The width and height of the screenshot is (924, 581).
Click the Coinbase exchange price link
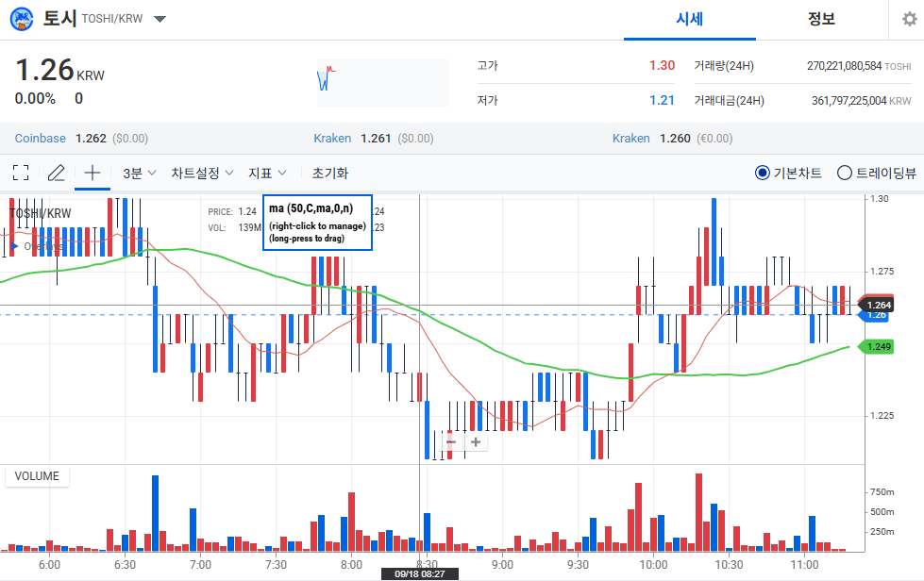tap(41, 138)
